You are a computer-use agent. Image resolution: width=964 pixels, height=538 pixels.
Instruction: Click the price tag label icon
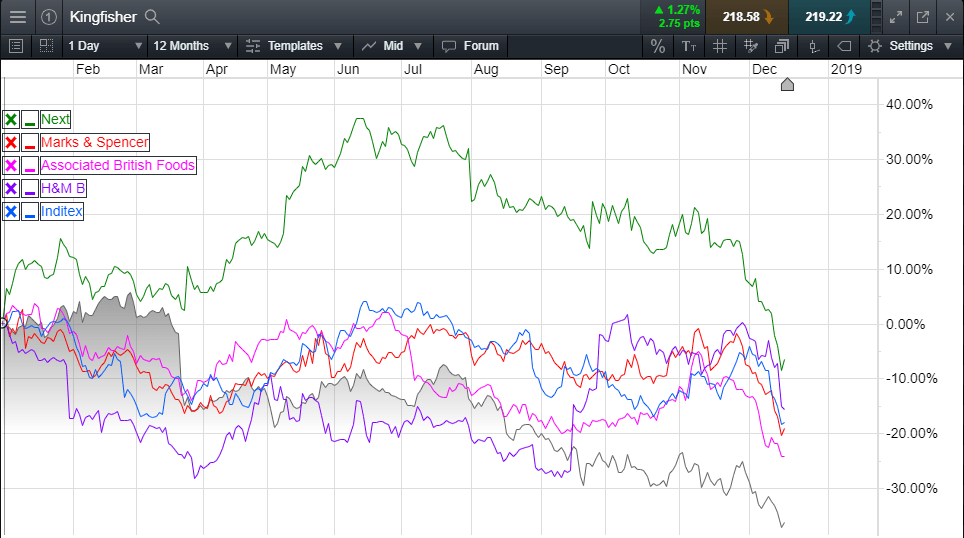pos(844,46)
